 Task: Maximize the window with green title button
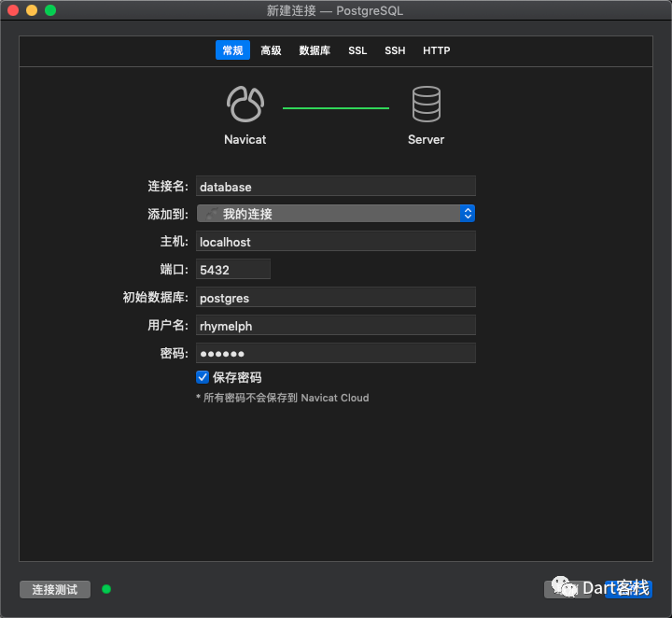click(x=50, y=10)
